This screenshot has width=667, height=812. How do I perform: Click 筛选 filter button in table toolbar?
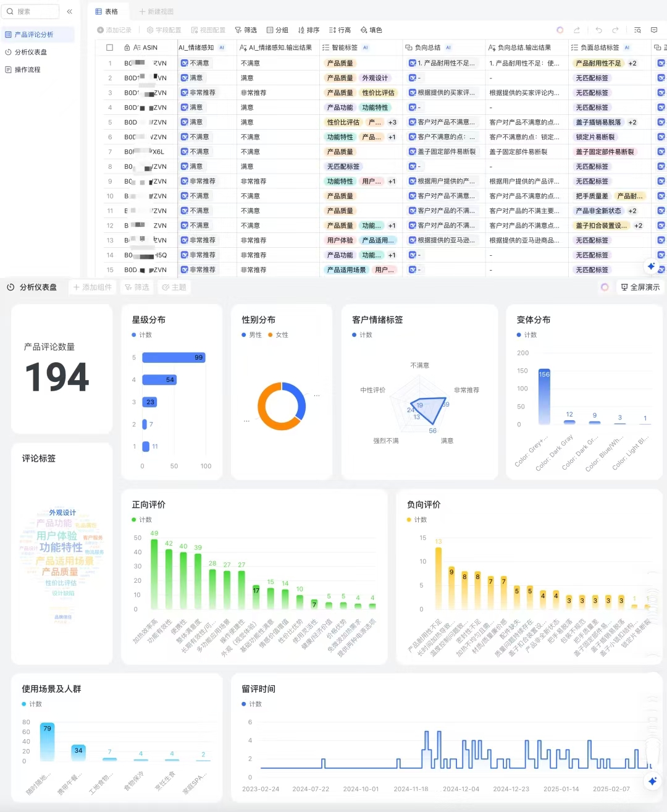[246, 30]
